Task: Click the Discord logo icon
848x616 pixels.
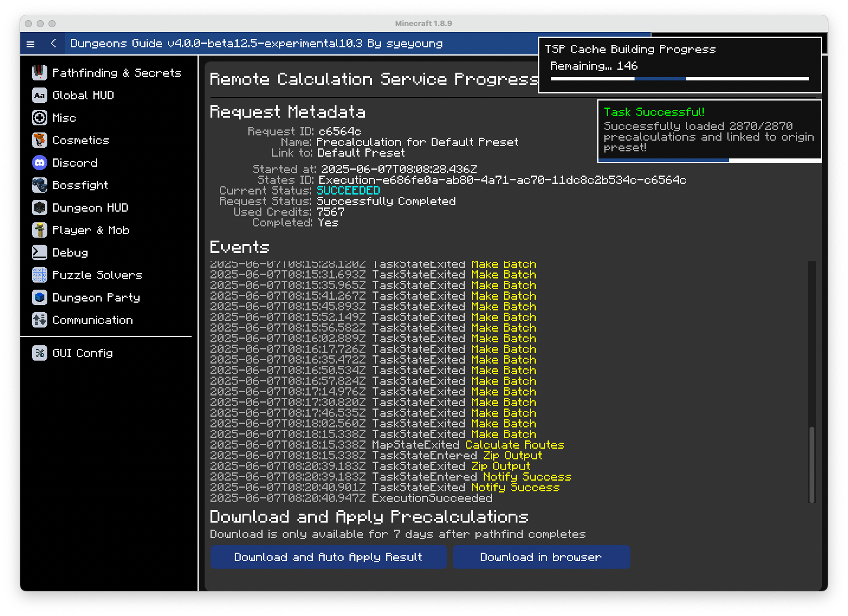Action: (40, 163)
